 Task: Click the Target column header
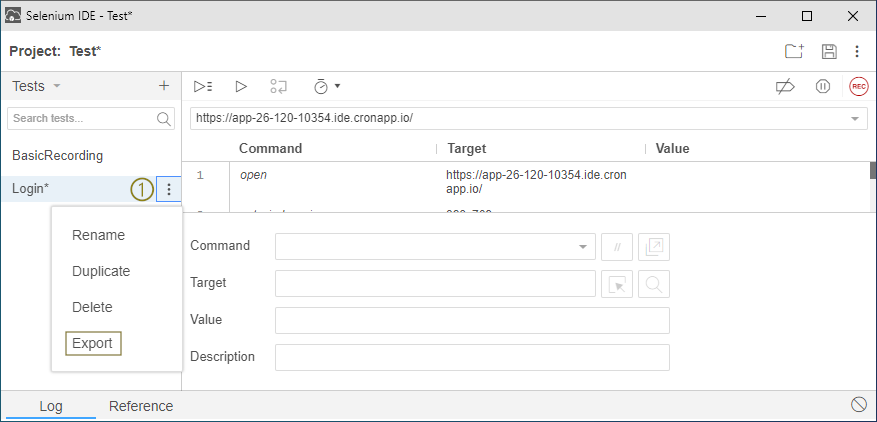pyautogui.click(x=467, y=148)
